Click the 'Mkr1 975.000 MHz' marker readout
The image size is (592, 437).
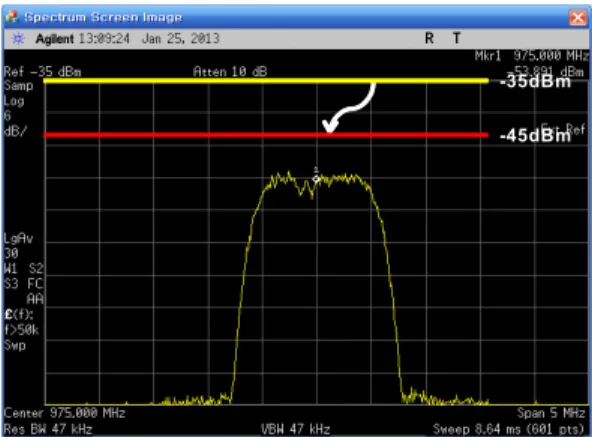click(x=531, y=56)
